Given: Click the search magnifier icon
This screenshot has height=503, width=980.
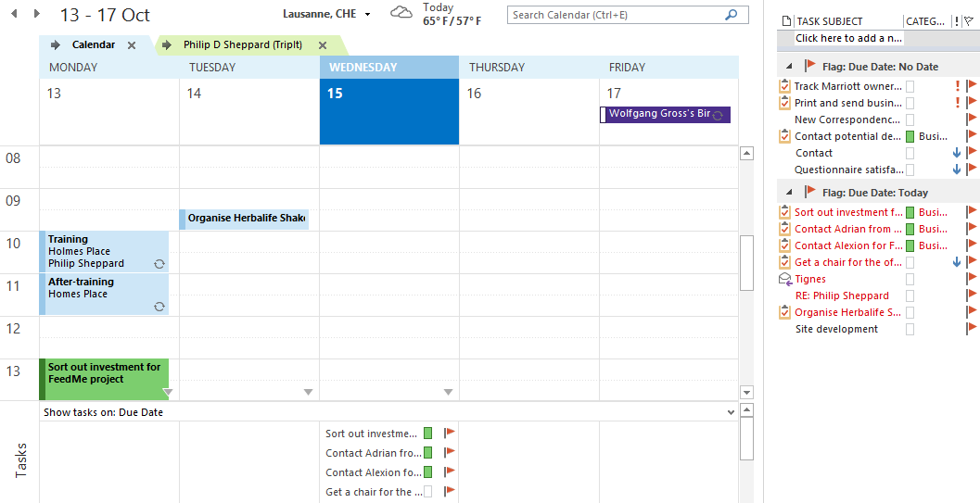Looking at the screenshot, I should pyautogui.click(x=732, y=15).
